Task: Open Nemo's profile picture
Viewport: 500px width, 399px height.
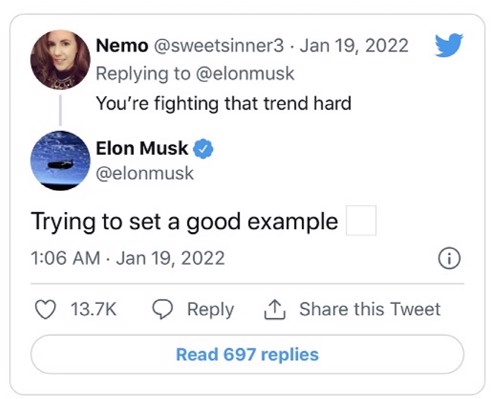Action: click(x=60, y=60)
